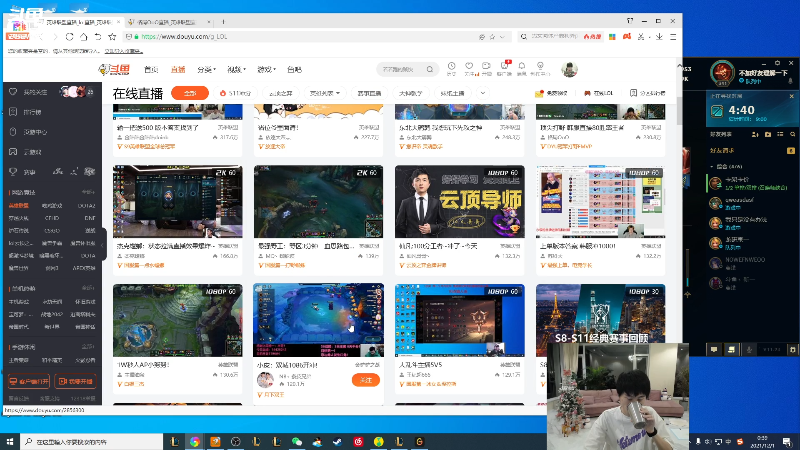This screenshot has height=450, width=800.
Task: Click the 客户端打开 button in sidebar
Action: coord(29,381)
